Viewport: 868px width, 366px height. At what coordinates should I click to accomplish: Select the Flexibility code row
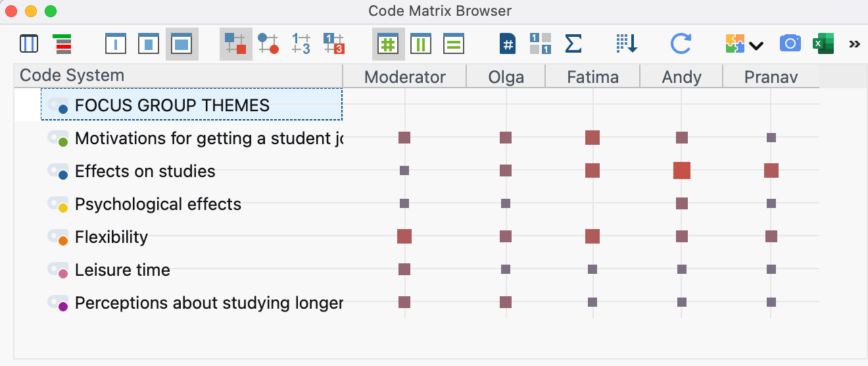point(111,237)
